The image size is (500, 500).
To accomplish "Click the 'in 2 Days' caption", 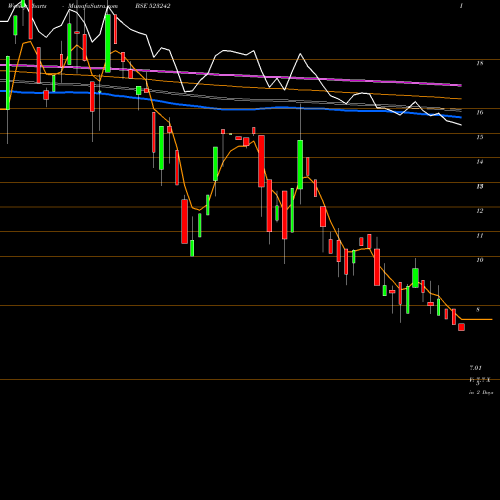I will (x=481, y=393).
